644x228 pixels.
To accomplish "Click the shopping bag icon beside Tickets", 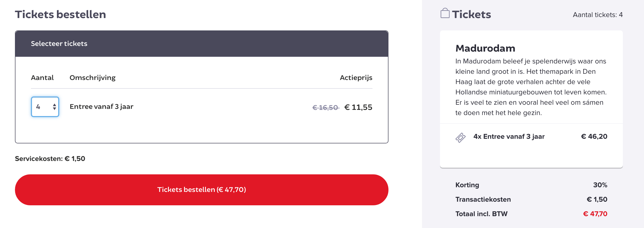I will (x=445, y=13).
